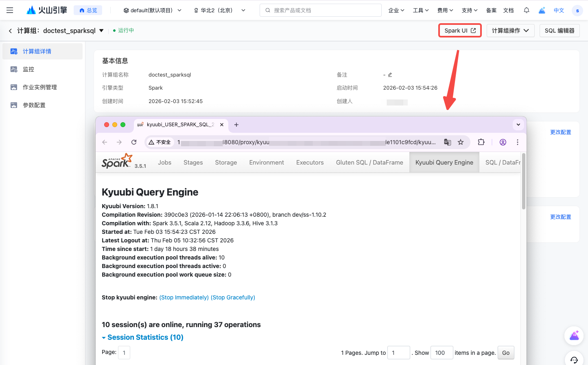The height and width of the screenshot is (365, 588).
Task: Open the 备案 link
Action: tap(491, 10)
